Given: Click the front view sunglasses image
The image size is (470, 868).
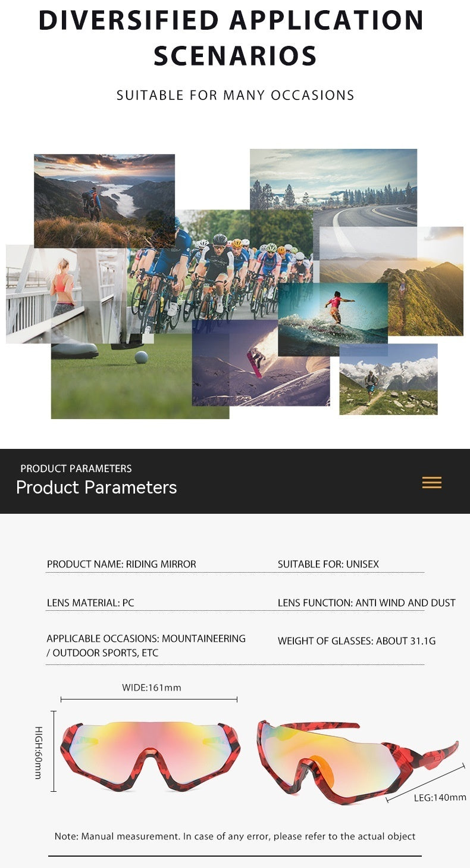Looking at the screenshot, I should pos(150,755).
